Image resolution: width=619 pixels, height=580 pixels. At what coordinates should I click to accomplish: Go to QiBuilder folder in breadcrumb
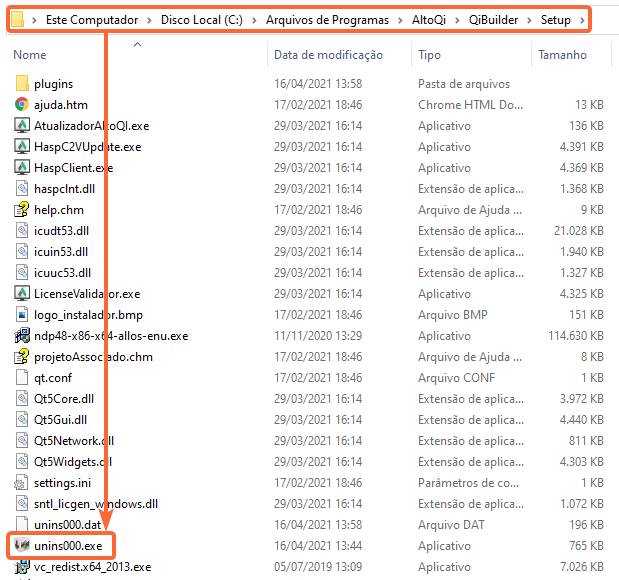tap(493, 20)
